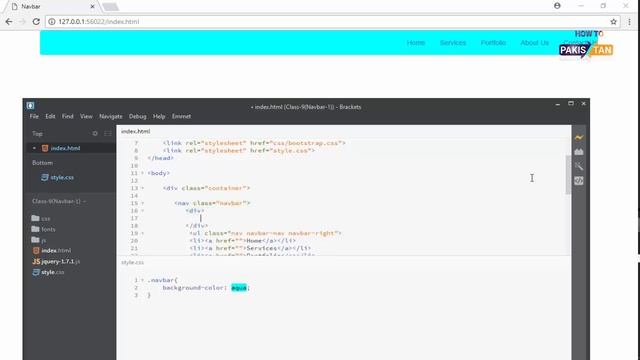Click the index.html pane header tab
The width and height of the screenshot is (640, 360).
click(x=136, y=131)
